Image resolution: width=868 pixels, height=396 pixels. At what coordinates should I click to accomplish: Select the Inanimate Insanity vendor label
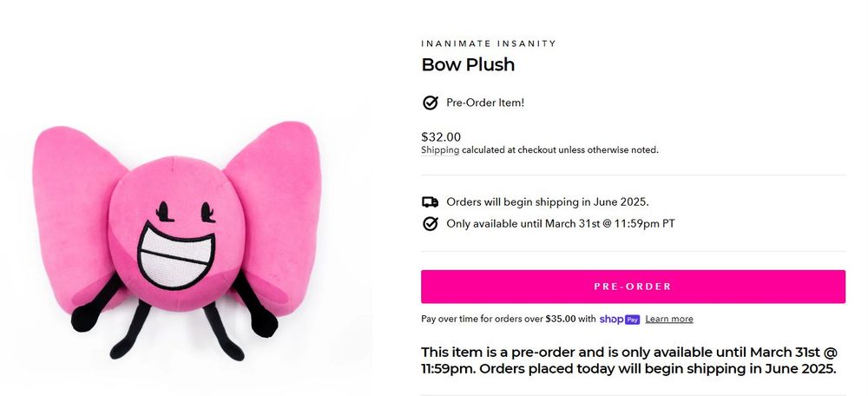[x=489, y=43]
